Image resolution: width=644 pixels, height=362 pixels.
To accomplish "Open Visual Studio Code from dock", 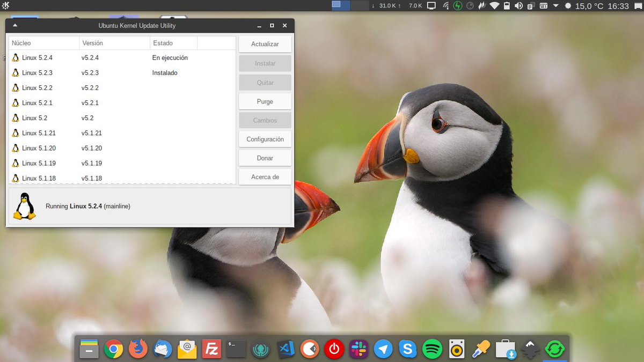I will tap(286, 349).
